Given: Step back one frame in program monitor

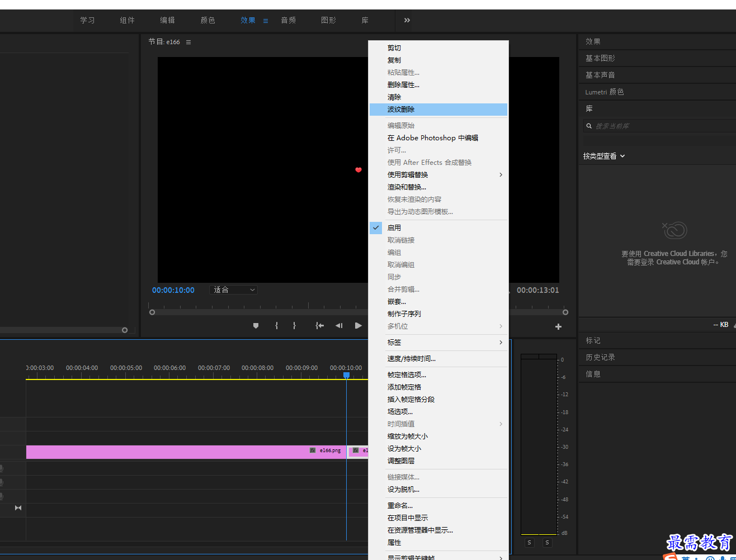Looking at the screenshot, I should tap(339, 326).
